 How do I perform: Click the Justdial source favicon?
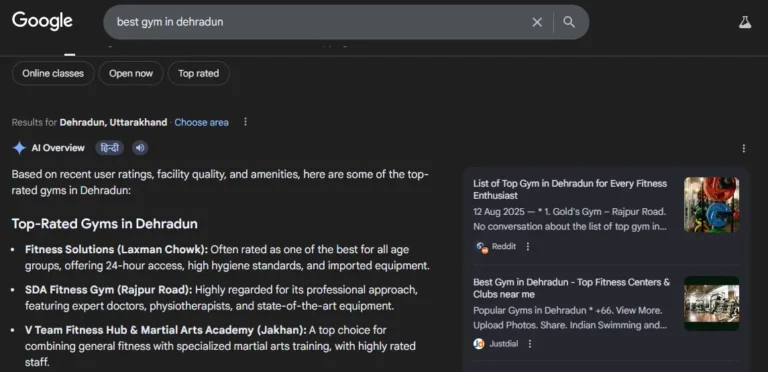coord(479,344)
